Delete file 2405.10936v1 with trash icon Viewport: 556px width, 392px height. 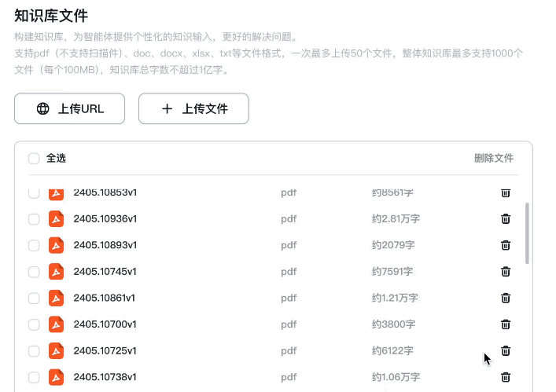pyautogui.click(x=506, y=219)
